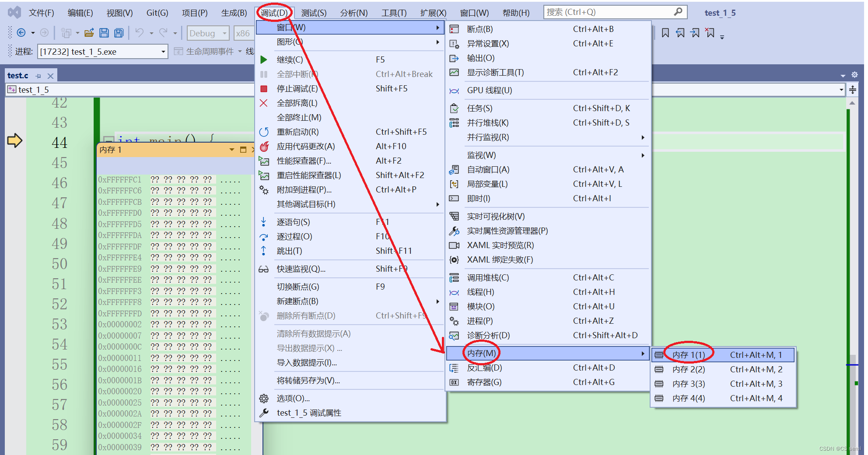
Task: Click the Options (选项) gear icon
Action: (x=264, y=399)
